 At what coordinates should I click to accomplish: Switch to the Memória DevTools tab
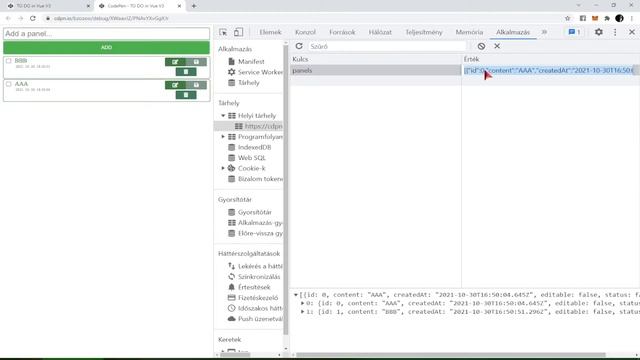pos(469,32)
